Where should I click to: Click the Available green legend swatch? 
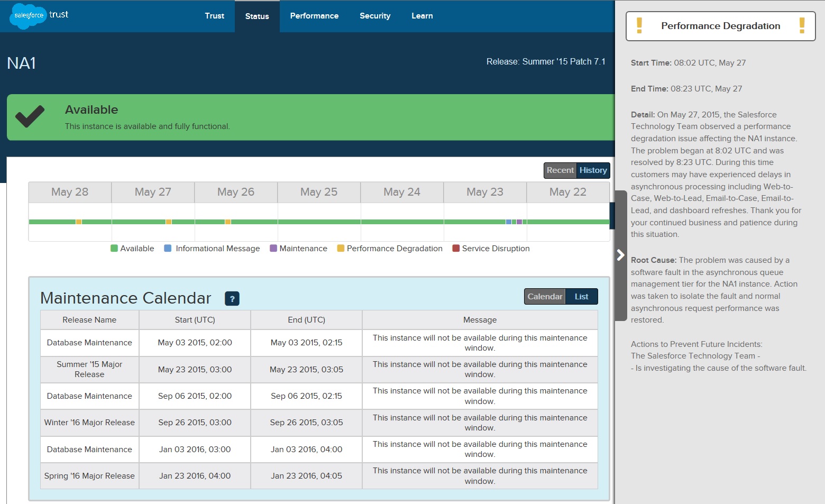[x=114, y=249]
